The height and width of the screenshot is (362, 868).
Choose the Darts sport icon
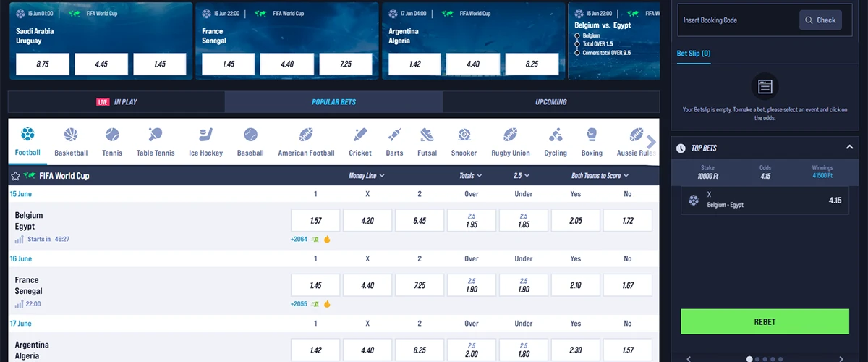pos(394,135)
